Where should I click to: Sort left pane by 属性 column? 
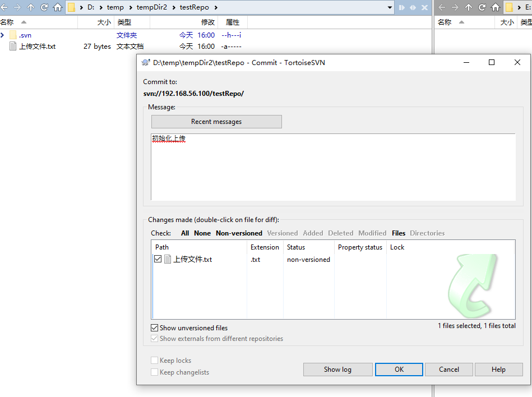coord(233,22)
